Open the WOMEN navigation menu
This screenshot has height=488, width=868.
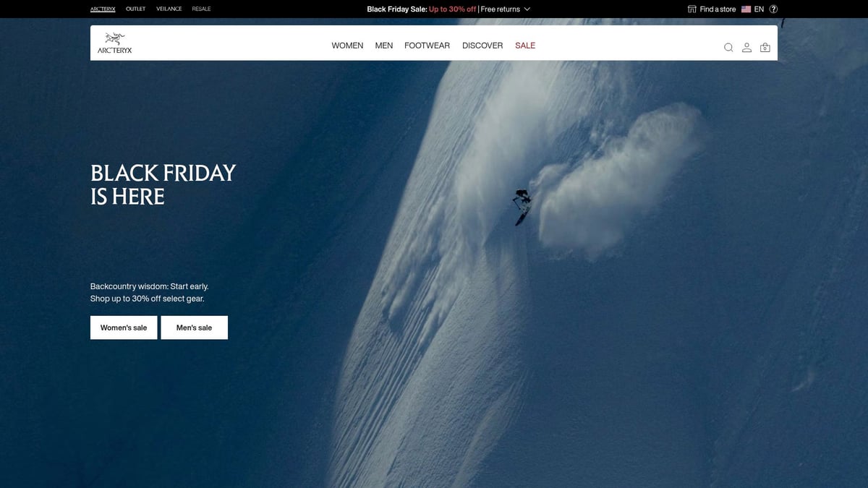pyautogui.click(x=347, y=46)
